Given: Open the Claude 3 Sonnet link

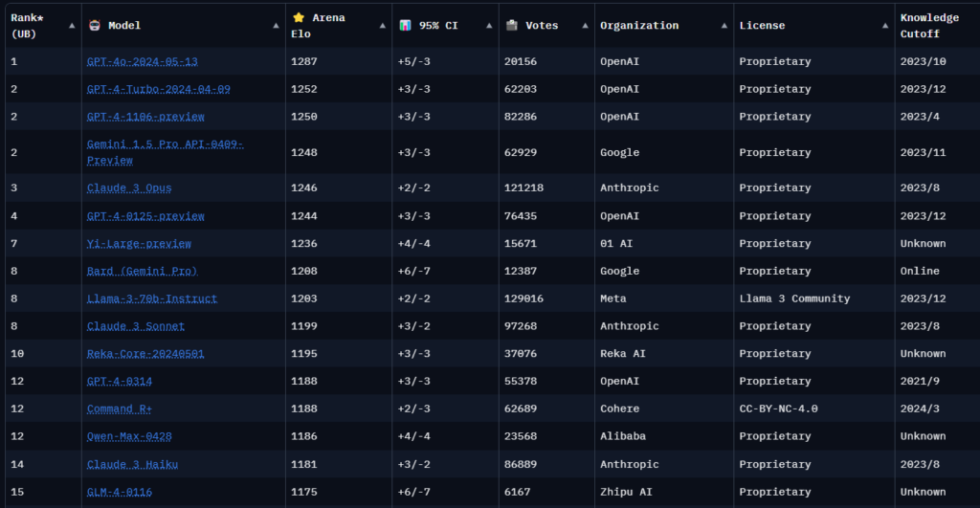Looking at the screenshot, I should [136, 325].
